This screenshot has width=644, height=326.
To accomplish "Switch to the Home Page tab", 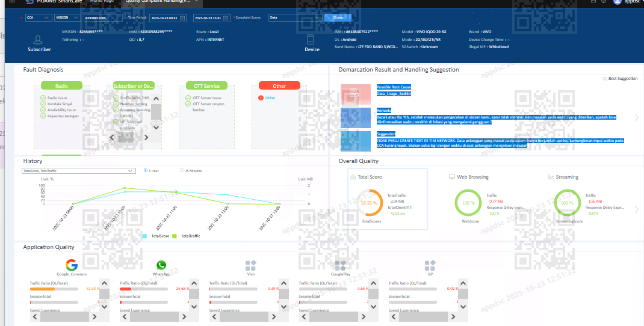I will pos(102,2).
